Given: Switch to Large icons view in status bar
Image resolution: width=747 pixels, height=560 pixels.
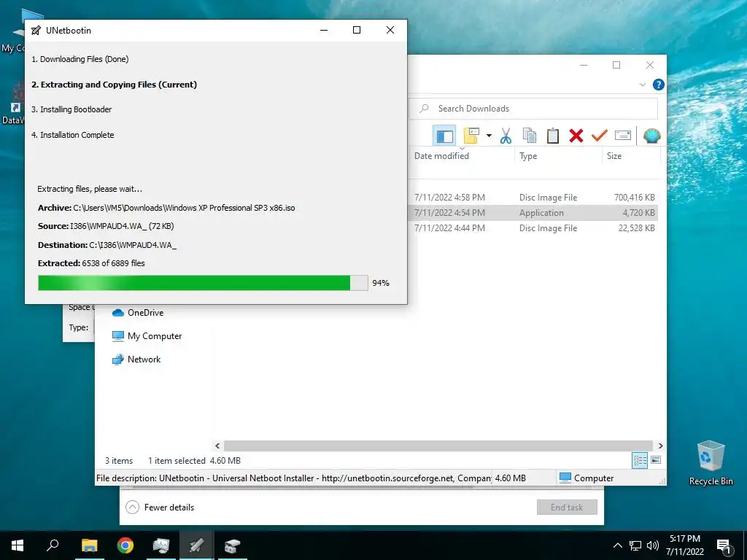Looking at the screenshot, I should click(x=656, y=460).
